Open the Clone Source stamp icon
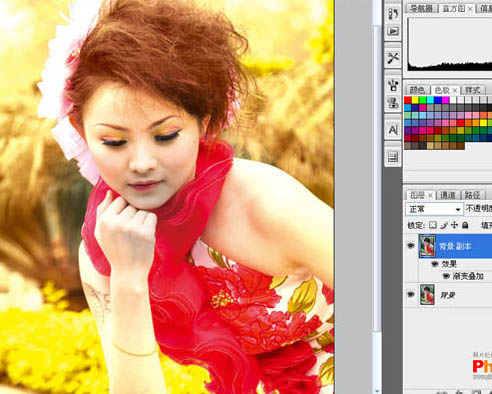 [393, 103]
